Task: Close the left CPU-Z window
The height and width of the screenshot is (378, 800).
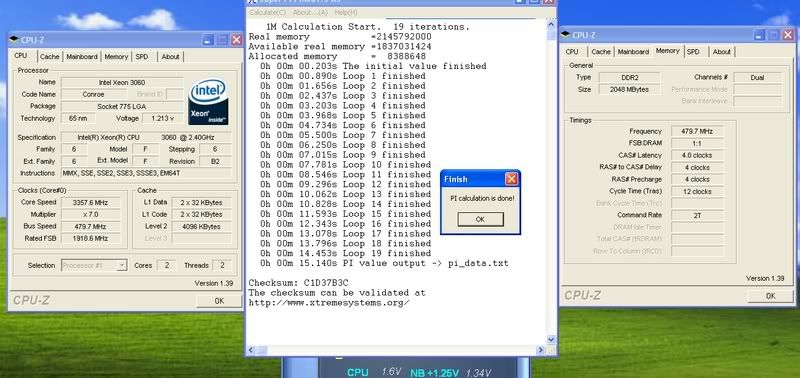Action: pyautogui.click(x=236, y=40)
